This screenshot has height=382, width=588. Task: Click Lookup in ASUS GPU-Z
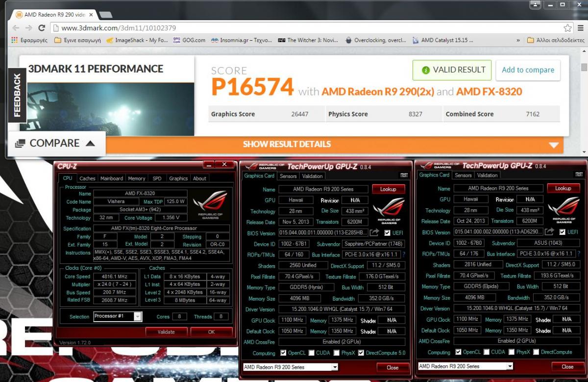pos(563,188)
